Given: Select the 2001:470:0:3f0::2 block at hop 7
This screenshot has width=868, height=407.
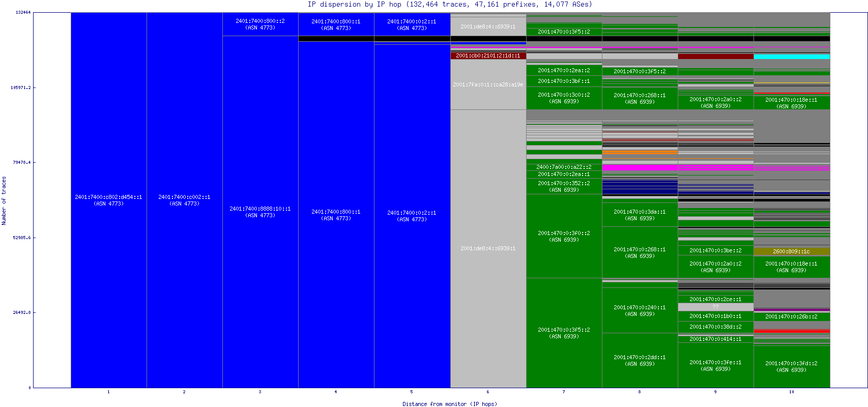Looking at the screenshot, I should (564, 236).
